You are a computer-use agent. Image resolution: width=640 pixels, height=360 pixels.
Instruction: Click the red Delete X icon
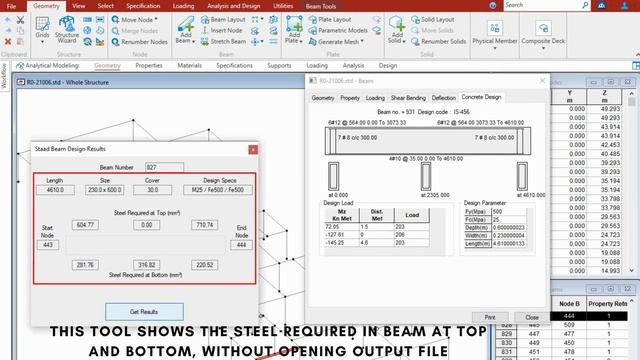click(8, 42)
